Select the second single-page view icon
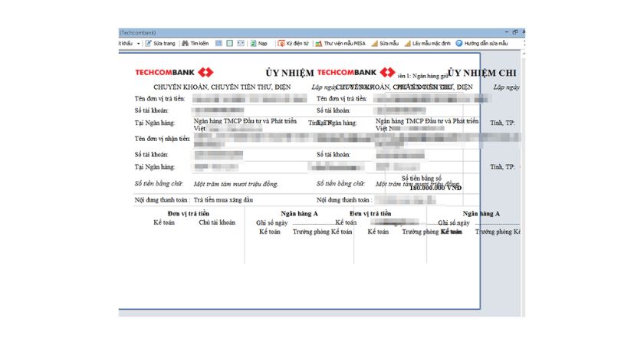Screen dimensions: 644x345 tap(229, 43)
